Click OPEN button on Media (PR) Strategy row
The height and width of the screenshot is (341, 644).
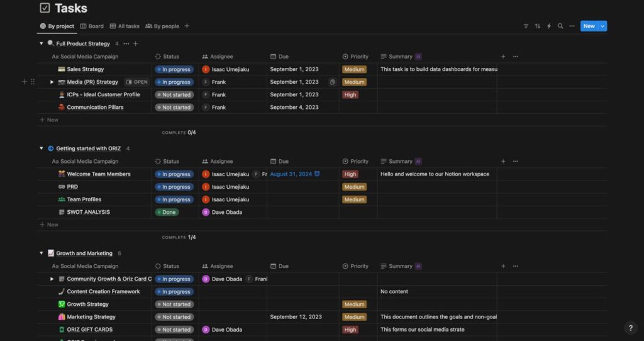[136, 82]
